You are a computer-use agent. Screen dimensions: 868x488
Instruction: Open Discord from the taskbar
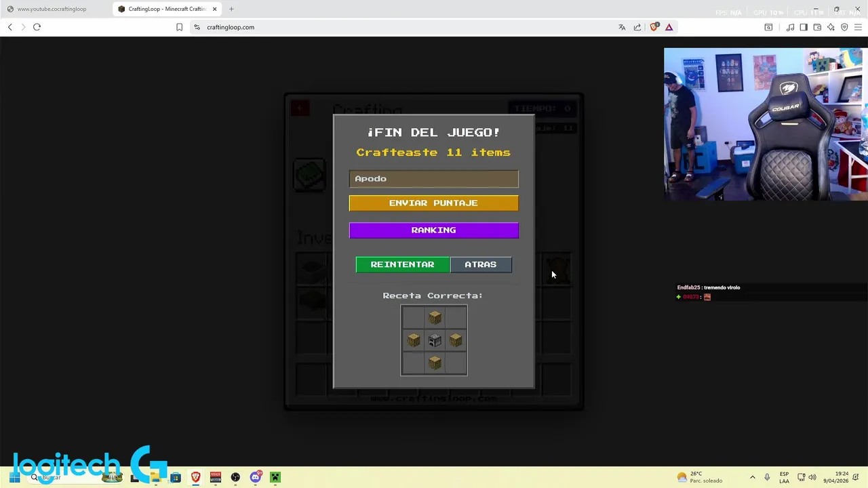256,477
